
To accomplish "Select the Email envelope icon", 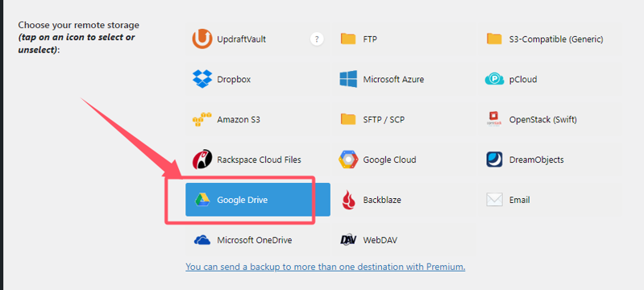I will pyautogui.click(x=494, y=200).
